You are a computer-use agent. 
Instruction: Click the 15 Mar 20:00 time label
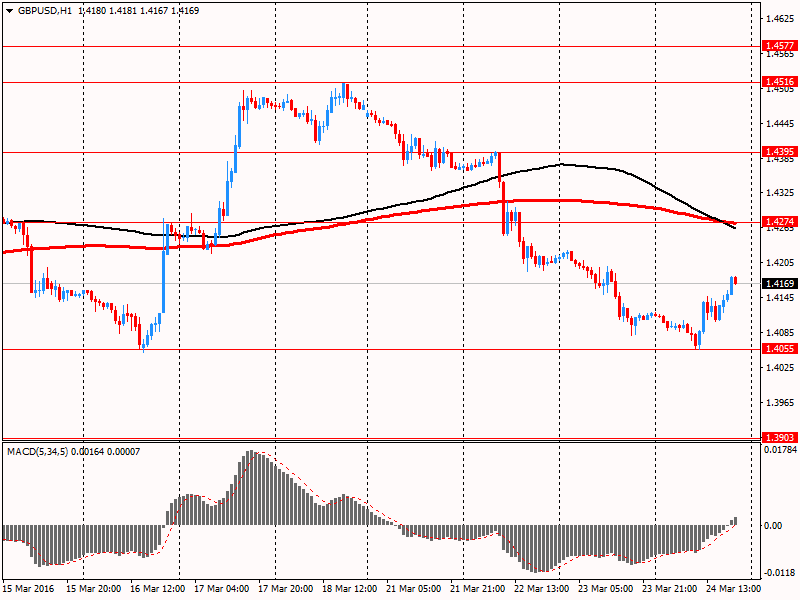[x=93, y=588]
